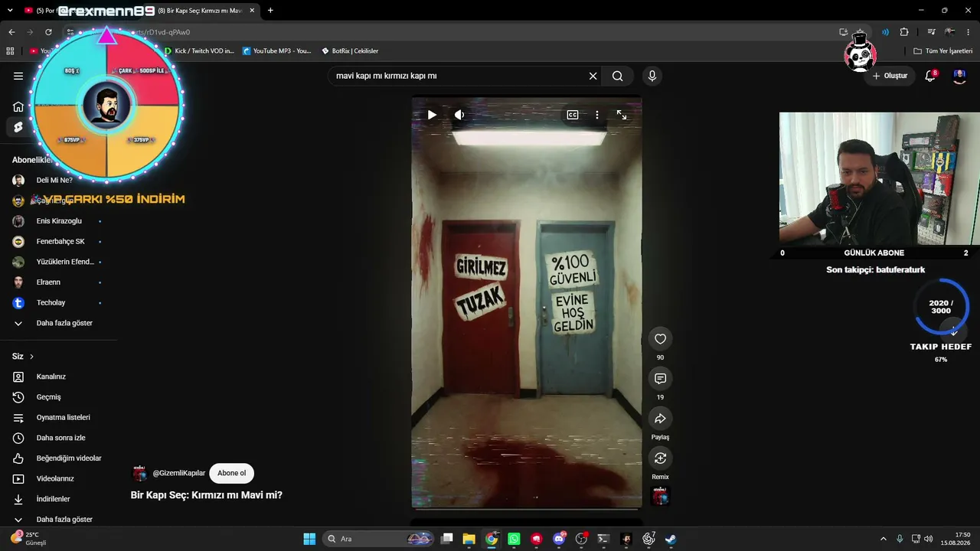Play the Shorts video
The width and height of the screenshot is (980, 551).
pyautogui.click(x=432, y=115)
